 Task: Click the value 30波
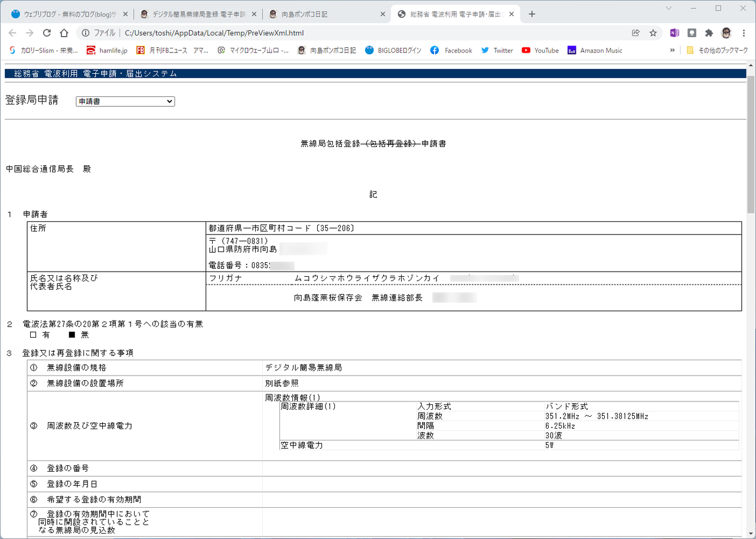(553, 435)
